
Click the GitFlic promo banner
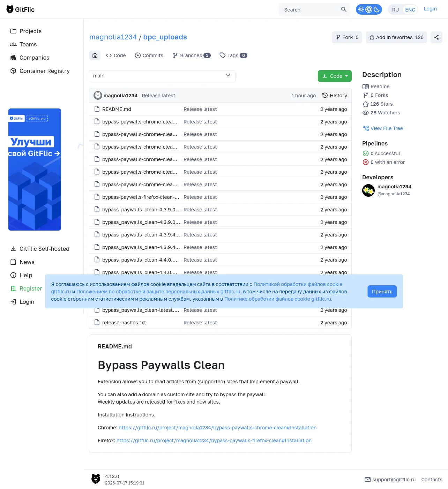click(35, 170)
